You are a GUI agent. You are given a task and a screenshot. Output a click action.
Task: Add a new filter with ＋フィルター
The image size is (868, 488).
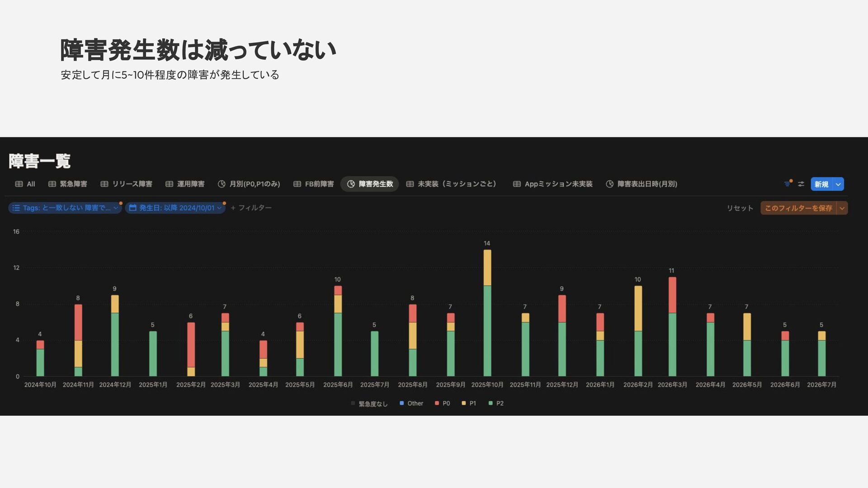[x=251, y=208]
